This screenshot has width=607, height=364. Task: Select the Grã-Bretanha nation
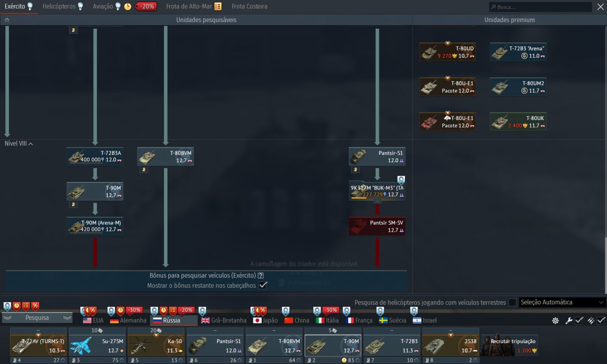224,320
